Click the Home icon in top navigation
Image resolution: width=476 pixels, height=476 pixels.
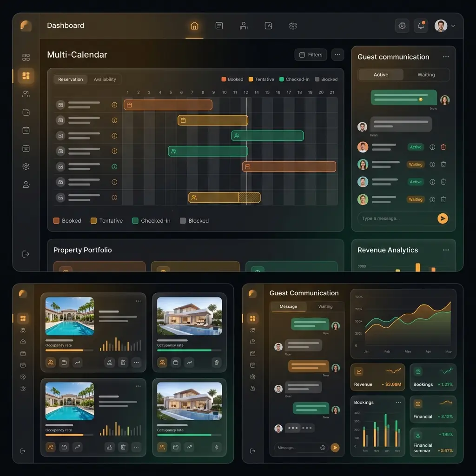194,26
